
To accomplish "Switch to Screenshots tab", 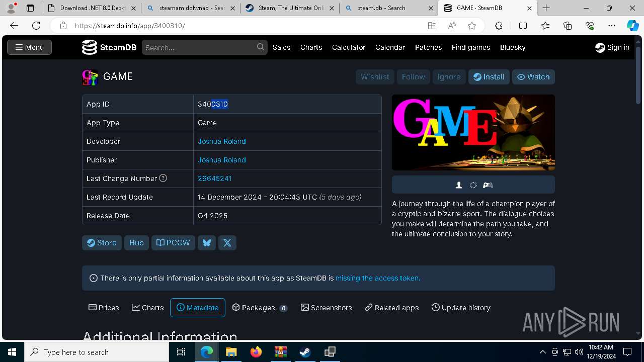I will point(326,308).
